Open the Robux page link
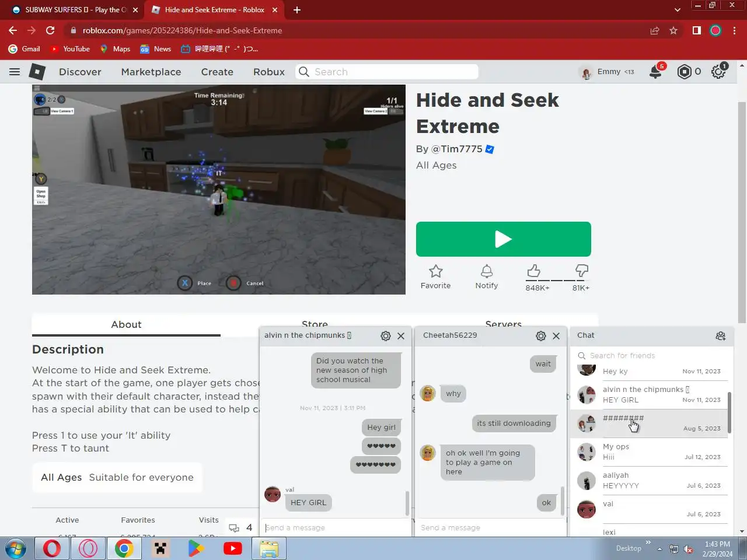The height and width of the screenshot is (560, 747). [x=269, y=72]
